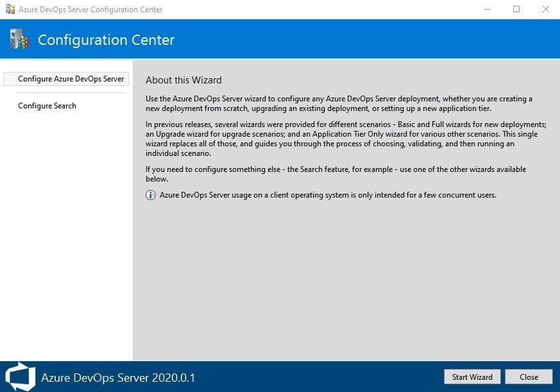Viewport: 560px width, 392px height.
Task: Close the window using title bar X
Action: (x=545, y=10)
